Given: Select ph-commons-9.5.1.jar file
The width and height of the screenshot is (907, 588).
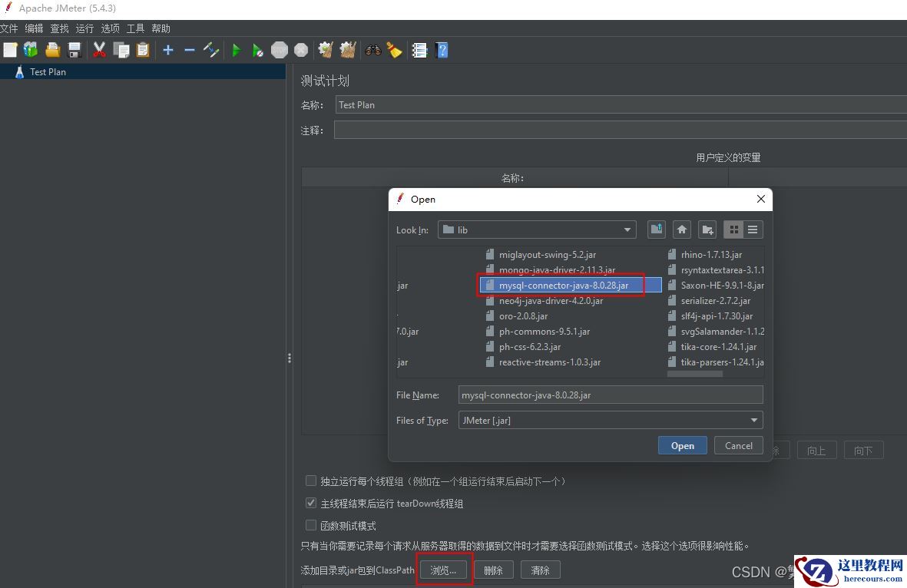Looking at the screenshot, I should coord(538,332).
